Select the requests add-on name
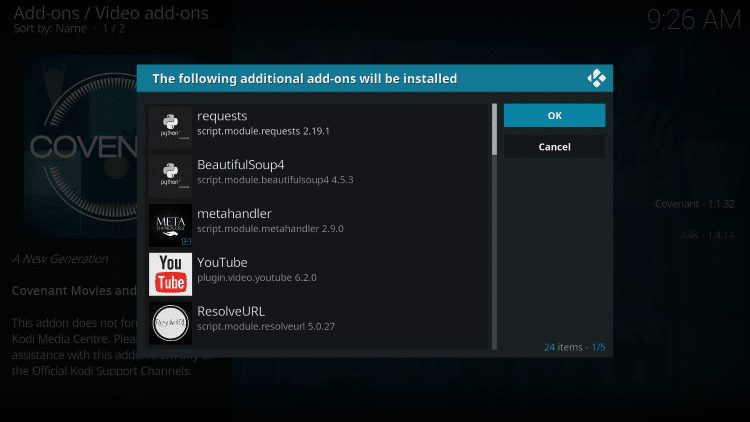The width and height of the screenshot is (750, 422). pyautogui.click(x=222, y=116)
